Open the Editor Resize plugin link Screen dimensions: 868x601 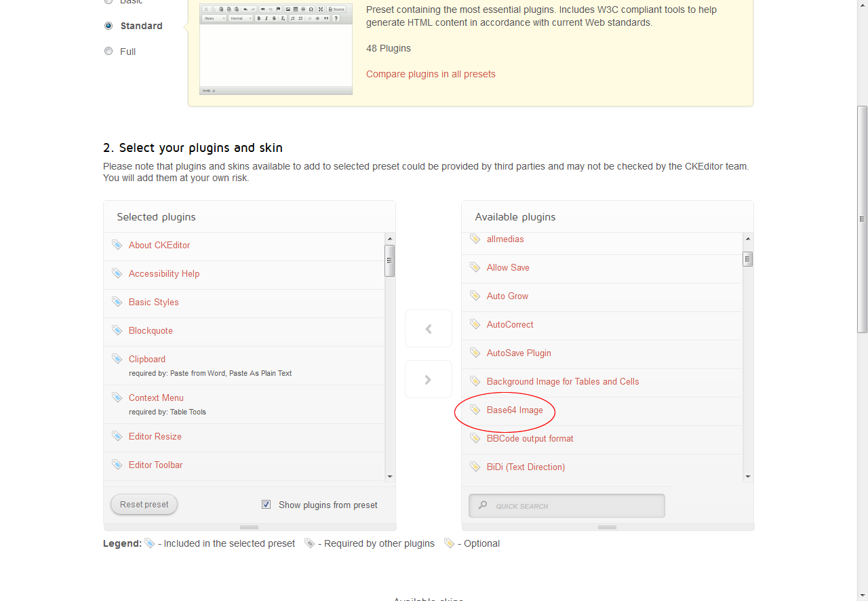(155, 436)
